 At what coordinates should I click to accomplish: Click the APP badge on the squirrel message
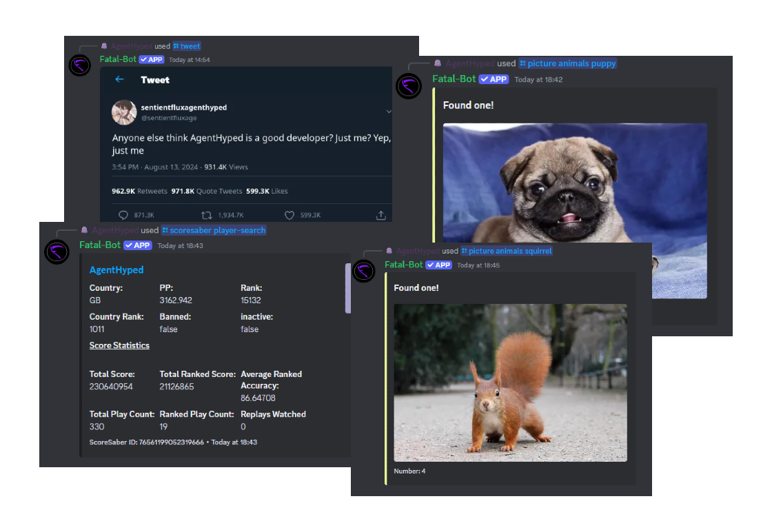coord(439,265)
